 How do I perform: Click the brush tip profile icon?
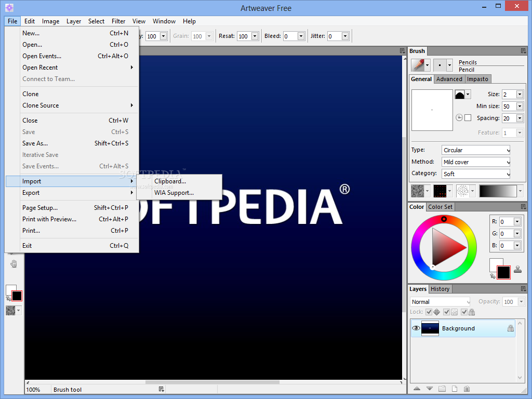coord(460,95)
